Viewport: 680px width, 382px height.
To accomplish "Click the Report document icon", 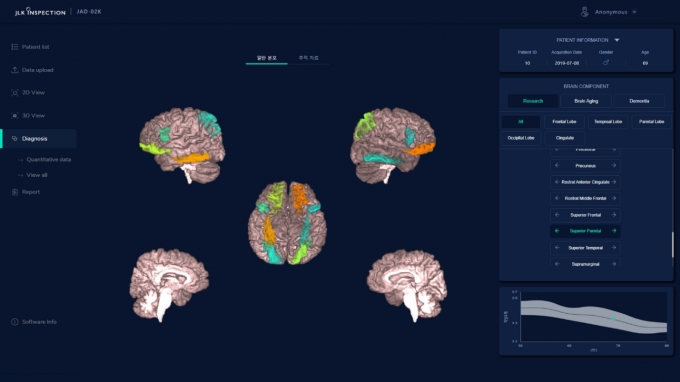I will 15,192.
